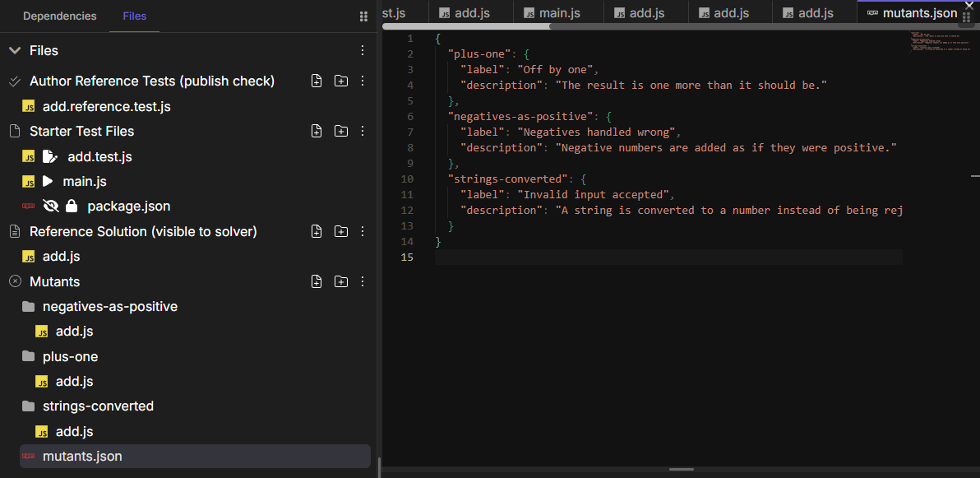Image resolution: width=980 pixels, height=478 pixels.
Task: Open Author Reference Tests options menu
Action: pyautogui.click(x=363, y=81)
